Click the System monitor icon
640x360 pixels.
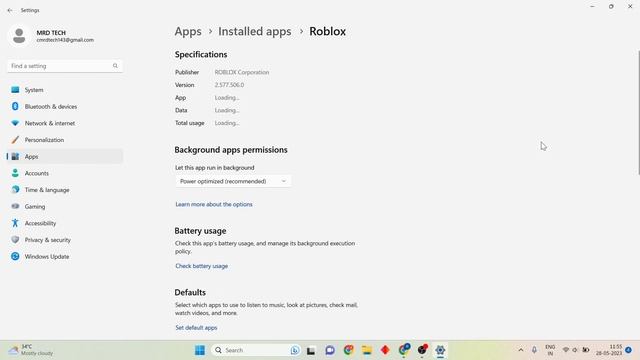[15, 90]
